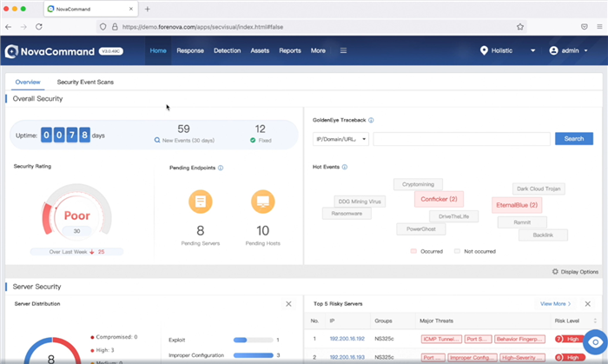
Task: Click the Holistic location pin icon
Action: [x=484, y=50]
